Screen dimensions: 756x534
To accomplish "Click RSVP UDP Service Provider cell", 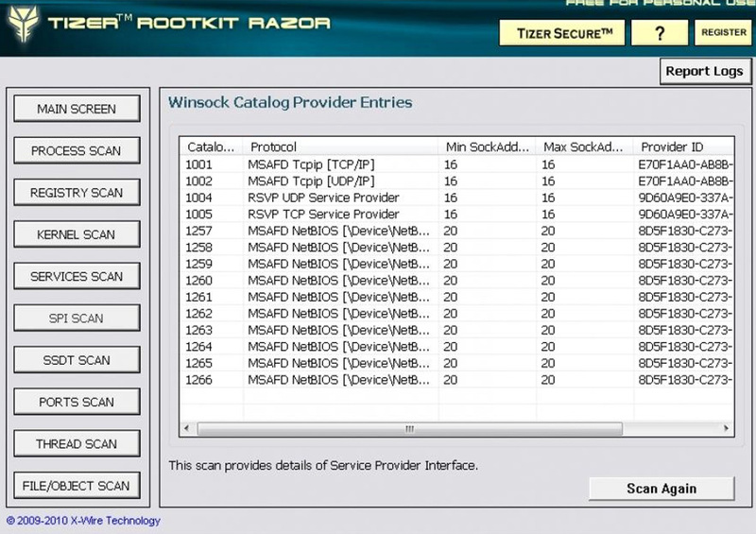I will click(x=323, y=198).
